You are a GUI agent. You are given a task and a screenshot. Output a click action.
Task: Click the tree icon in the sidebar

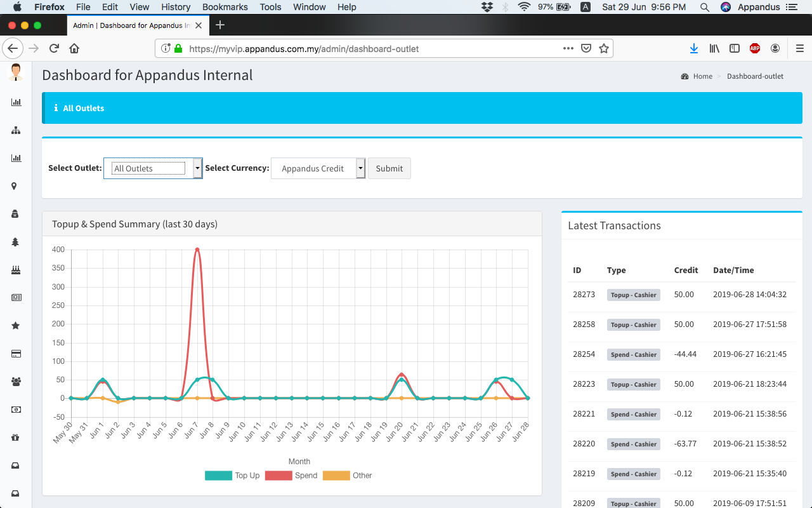(15, 242)
